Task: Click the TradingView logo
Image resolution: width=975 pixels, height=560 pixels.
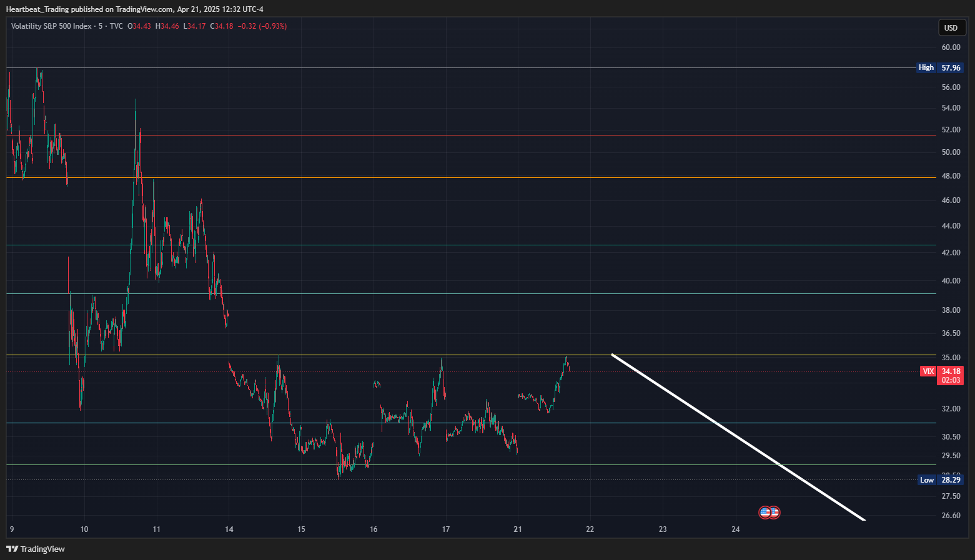Action: pyautogui.click(x=36, y=549)
